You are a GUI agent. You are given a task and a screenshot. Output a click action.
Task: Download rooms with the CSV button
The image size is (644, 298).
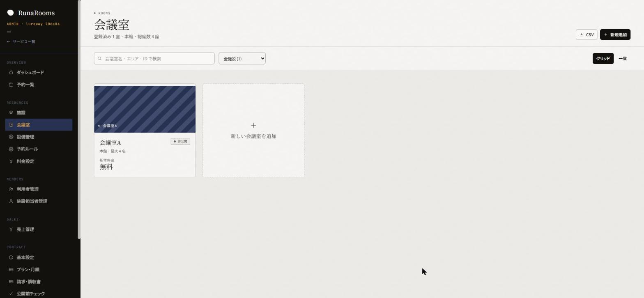(x=586, y=34)
